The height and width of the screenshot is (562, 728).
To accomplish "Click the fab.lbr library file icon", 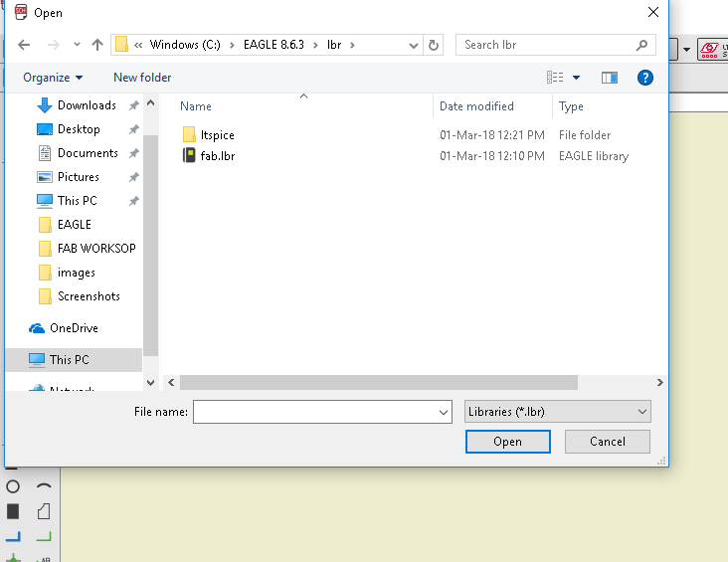I will (x=189, y=155).
